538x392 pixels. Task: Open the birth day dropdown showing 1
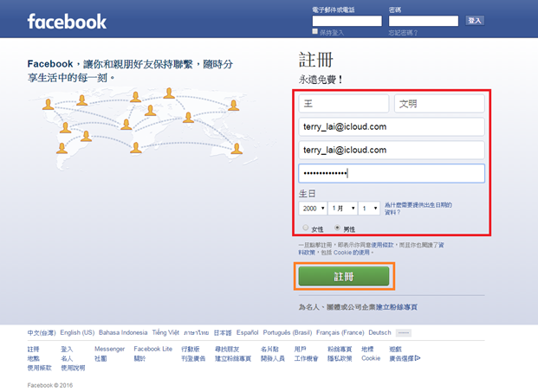point(369,209)
